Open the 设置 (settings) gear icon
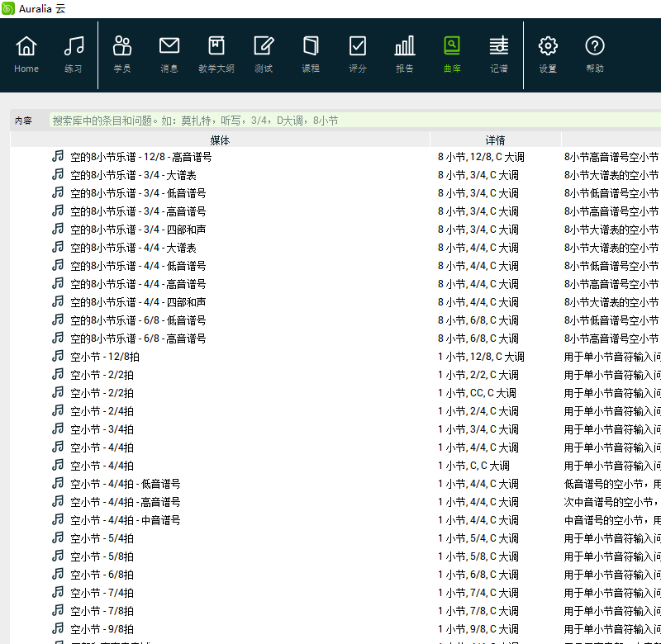This screenshot has width=661, height=644. click(x=548, y=54)
